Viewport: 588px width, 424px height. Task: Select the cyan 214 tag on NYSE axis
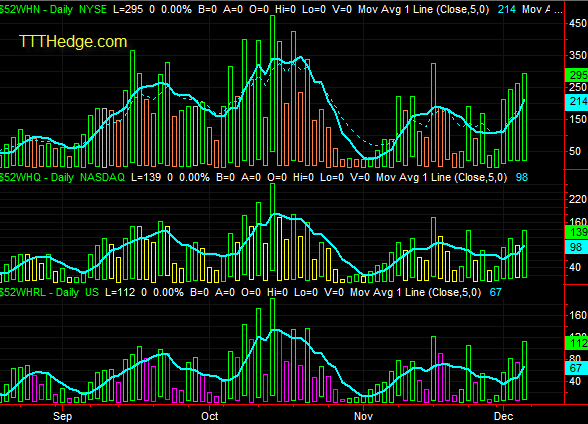pos(577,101)
